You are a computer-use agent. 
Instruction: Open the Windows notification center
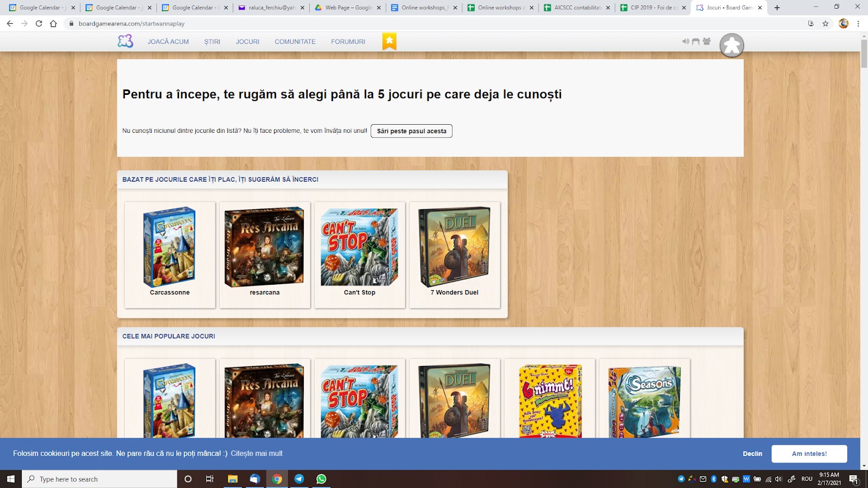click(854, 479)
